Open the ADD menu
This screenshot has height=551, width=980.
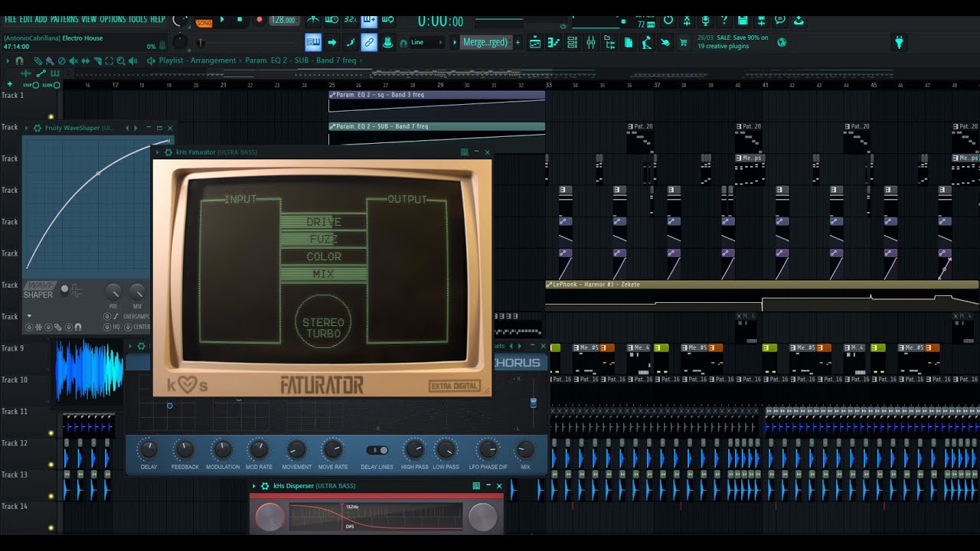pos(41,19)
